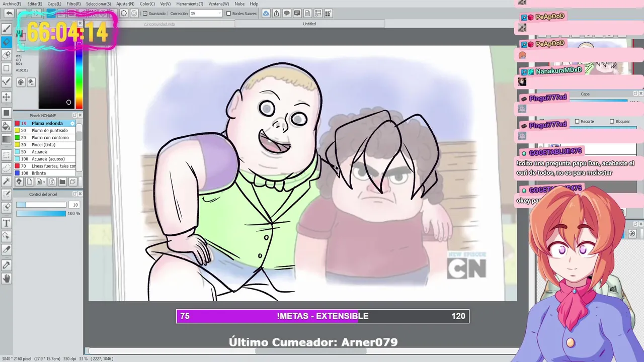The height and width of the screenshot is (362, 644).
Task: Open the Capa(L) menu
Action: tap(54, 4)
